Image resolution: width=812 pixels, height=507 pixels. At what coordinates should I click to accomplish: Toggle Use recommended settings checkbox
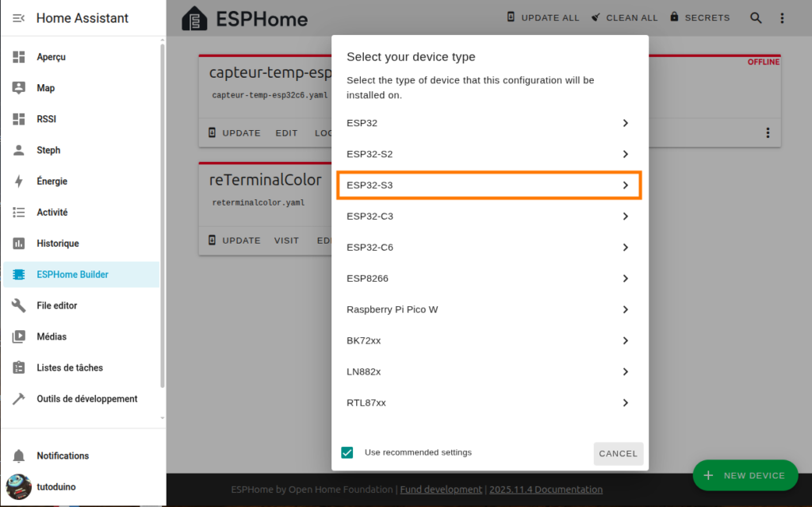[x=347, y=452]
